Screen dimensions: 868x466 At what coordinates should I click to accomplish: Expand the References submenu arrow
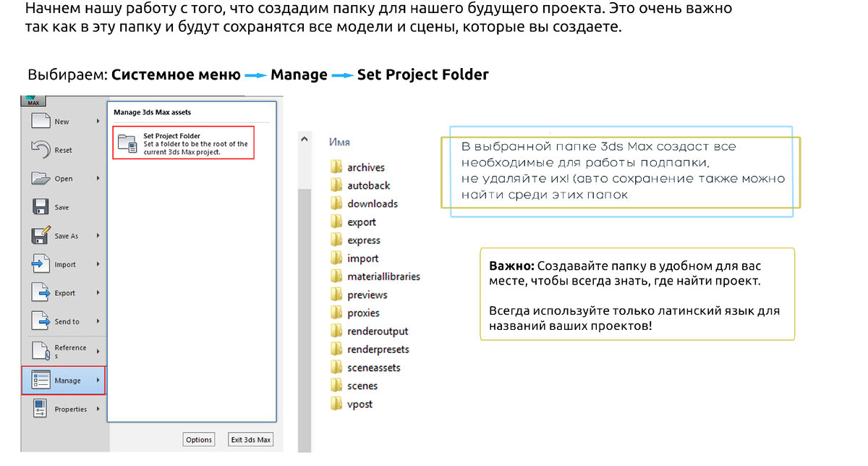pos(98,351)
